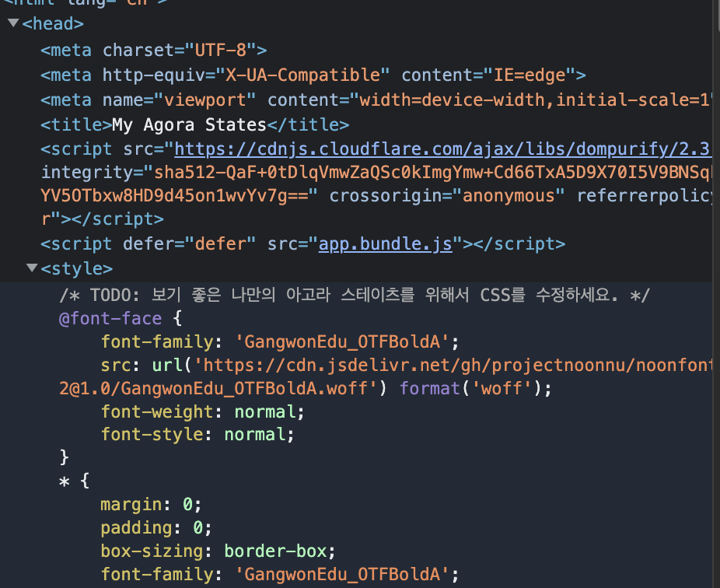
Task: Click the style tag name
Action: 77,269
